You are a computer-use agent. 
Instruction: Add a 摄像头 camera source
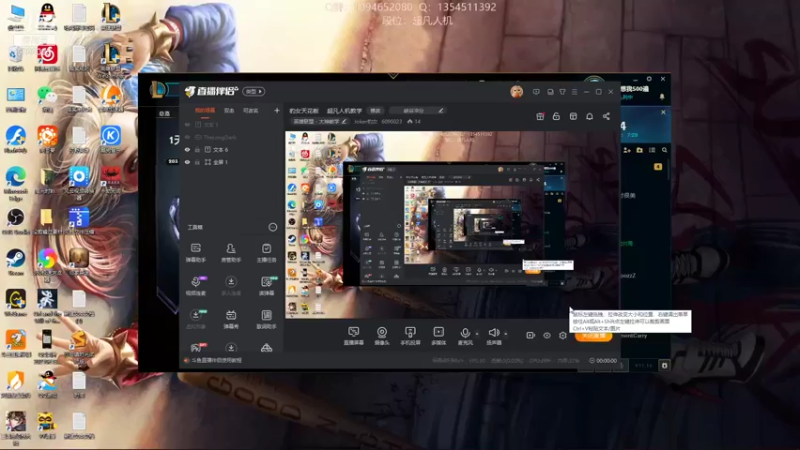pos(382,336)
